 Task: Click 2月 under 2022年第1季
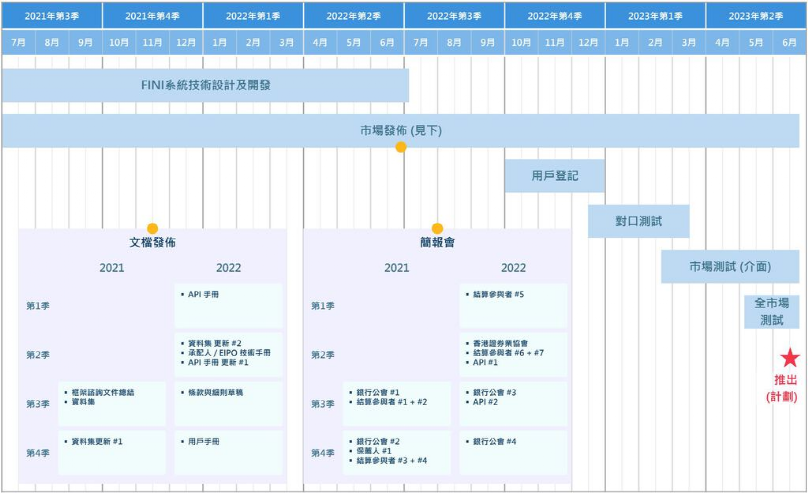(253, 42)
